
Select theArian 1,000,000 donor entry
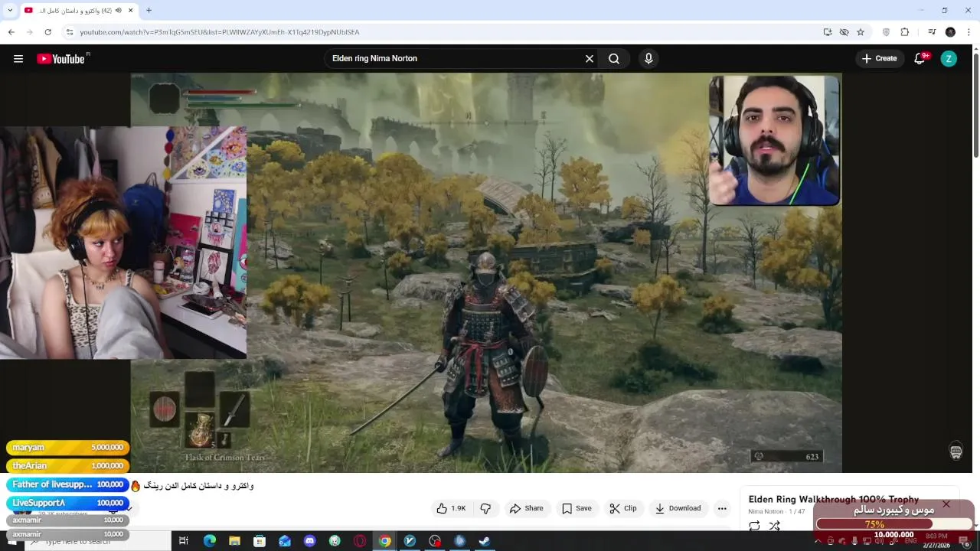point(68,466)
